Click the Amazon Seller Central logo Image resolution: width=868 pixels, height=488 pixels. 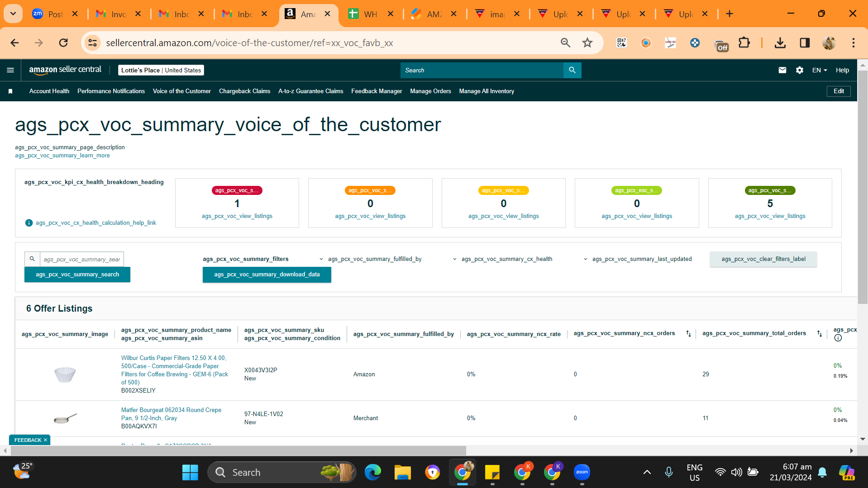[x=65, y=70]
